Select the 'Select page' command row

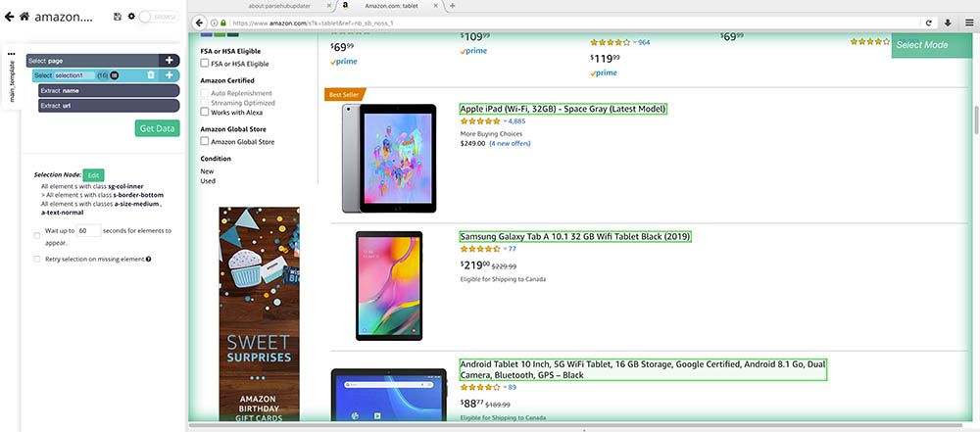103,61
